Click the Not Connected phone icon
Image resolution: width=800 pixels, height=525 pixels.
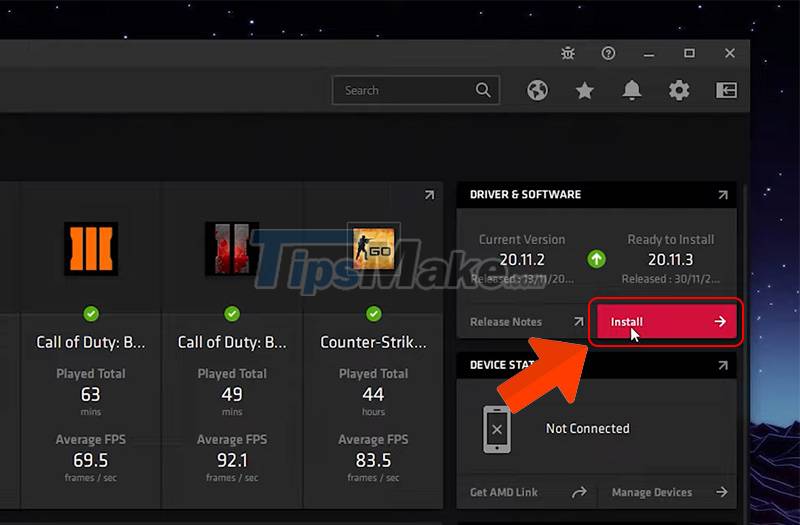497,429
